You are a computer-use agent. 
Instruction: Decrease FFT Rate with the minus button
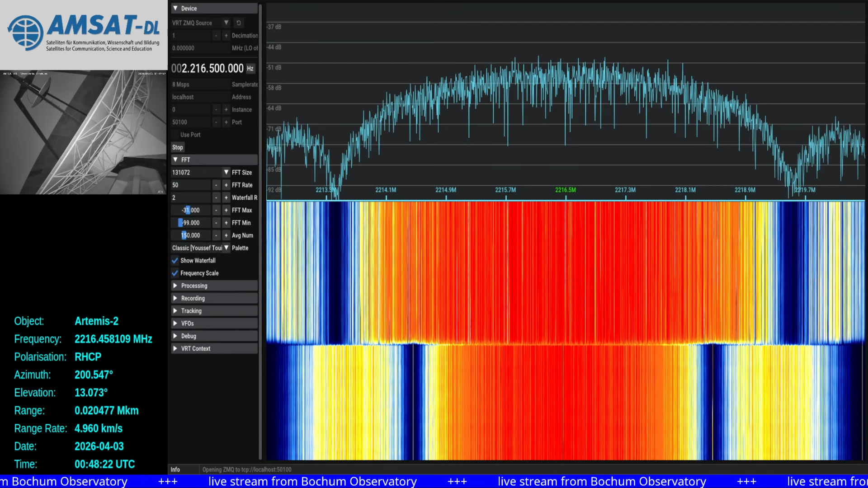coord(216,185)
